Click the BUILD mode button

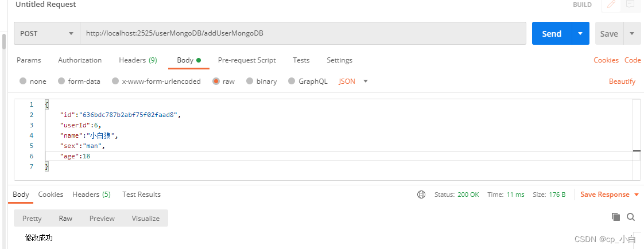583,5
